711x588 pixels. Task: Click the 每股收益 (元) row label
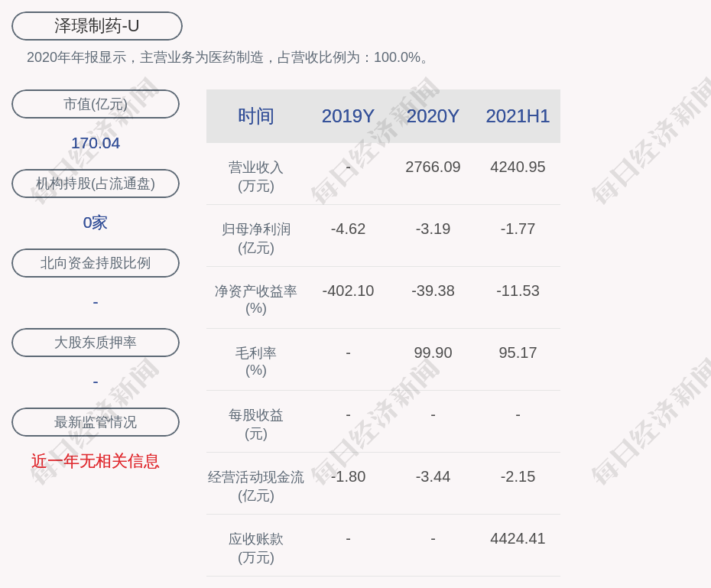pos(256,424)
